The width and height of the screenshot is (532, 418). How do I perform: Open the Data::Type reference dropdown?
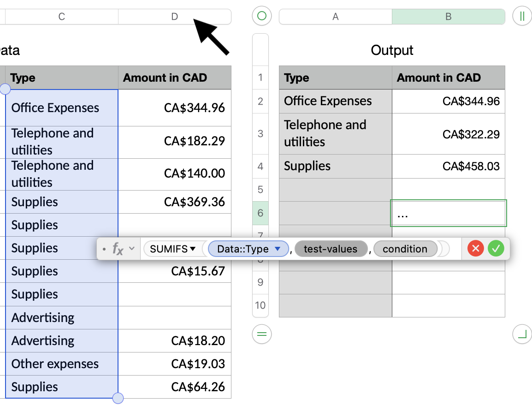coord(278,249)
